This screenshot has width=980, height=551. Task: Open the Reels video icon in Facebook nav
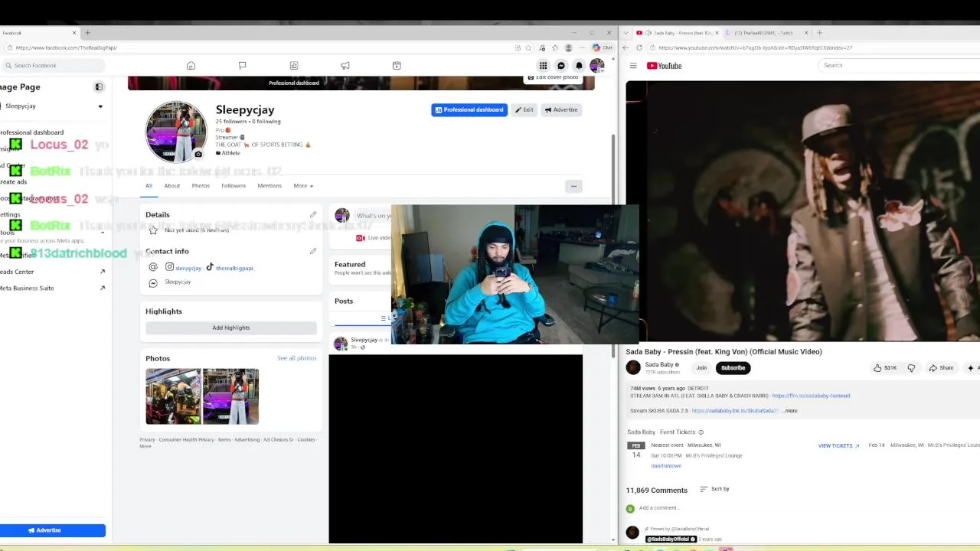[x=397, y=66]
